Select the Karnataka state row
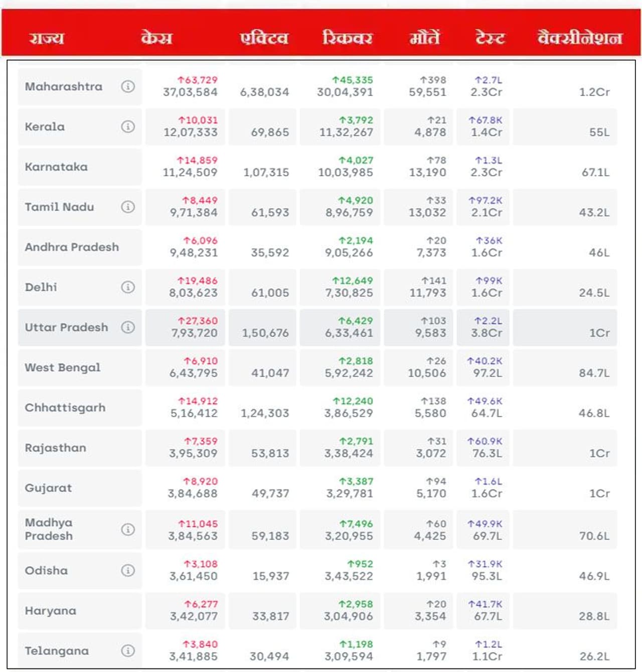 click(56, 167)
